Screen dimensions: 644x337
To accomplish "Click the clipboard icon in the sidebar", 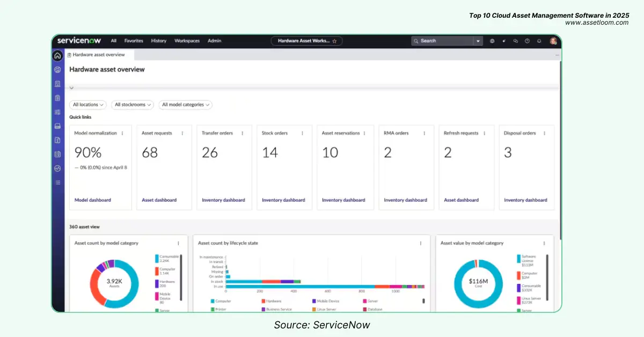I will [57, 98].
